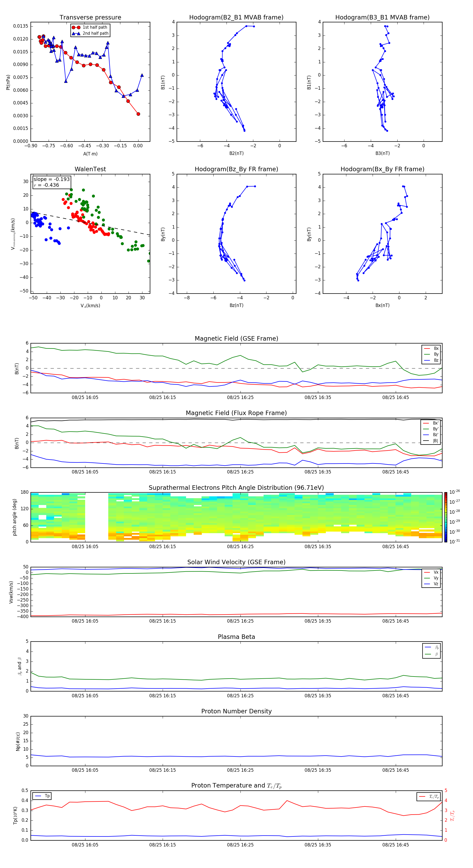The height and width of the screenshot is (868, 473).
Task: Click '08/25 16:25' tick under bottom temperature plot
Action: 240,845
